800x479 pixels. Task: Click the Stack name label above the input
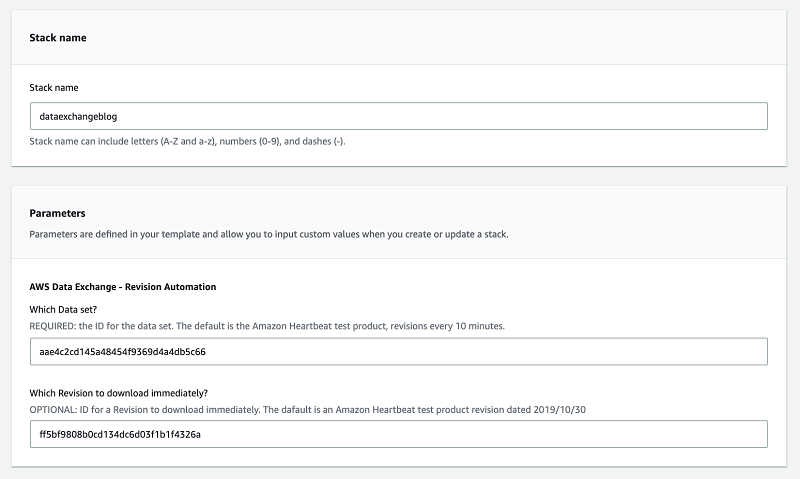tap(54, 88)
